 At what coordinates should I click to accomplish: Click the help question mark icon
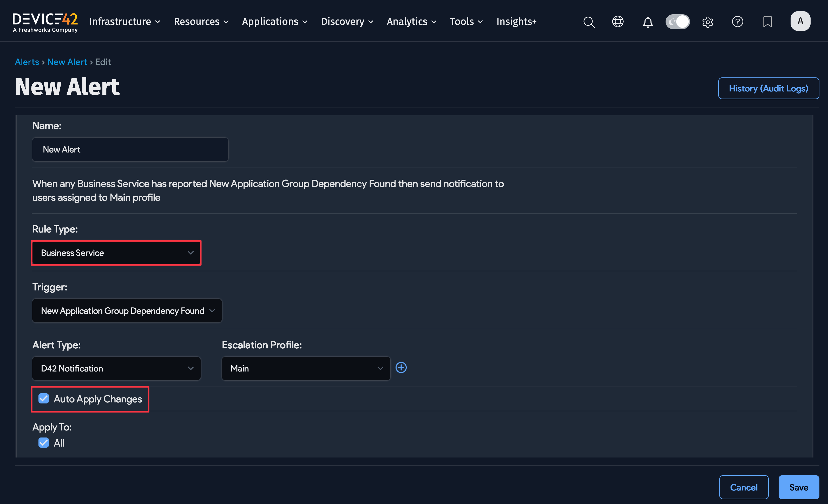[737, 22]
